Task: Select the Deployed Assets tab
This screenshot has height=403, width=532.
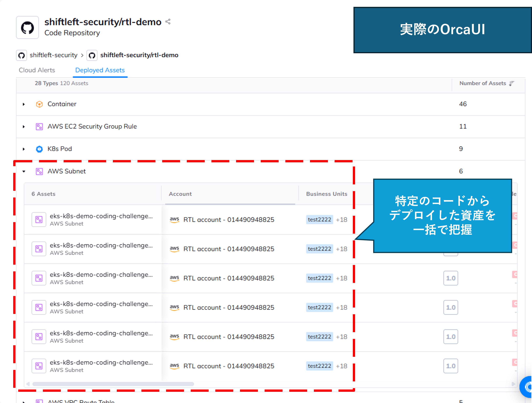Action: pos(100,70)
